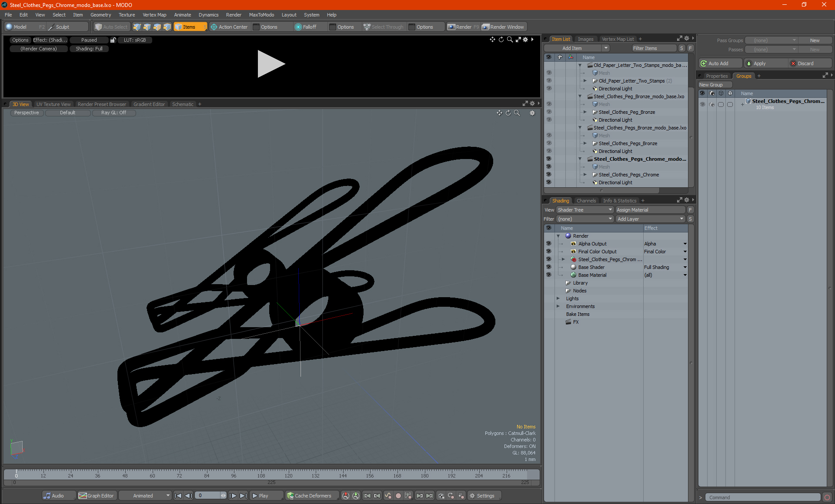Collapse the Steel_Clothes_Peg_Bronze scene tree
The image size is (835, 504).
[x=580, y=96]
